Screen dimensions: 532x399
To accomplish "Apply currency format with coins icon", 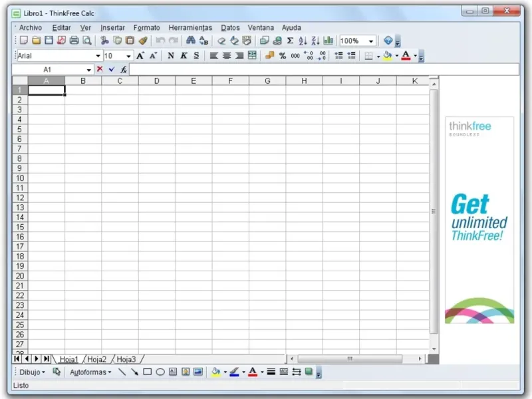I will coord(270,56).
